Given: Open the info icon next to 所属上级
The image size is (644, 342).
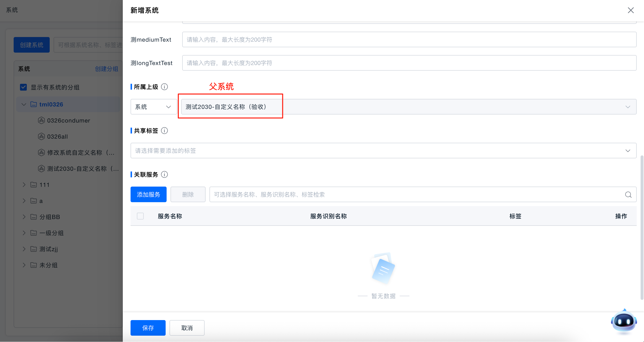Looking at the screenshot, I should (164, 87).
